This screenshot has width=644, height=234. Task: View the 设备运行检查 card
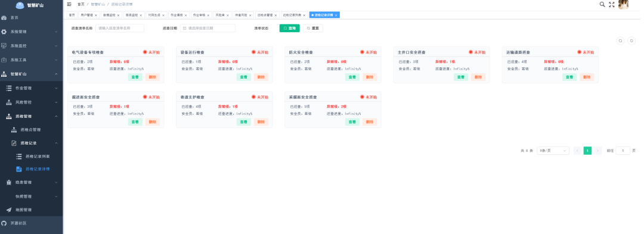(x=243, y=77)
